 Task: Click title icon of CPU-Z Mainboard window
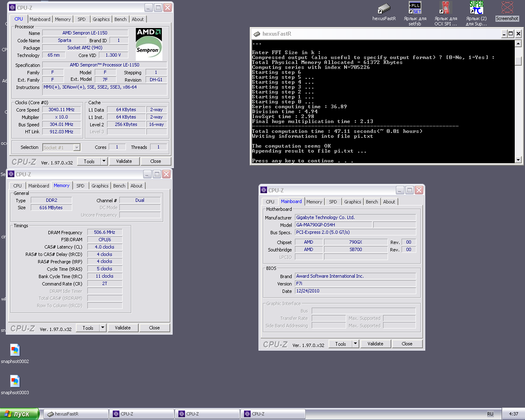[264, 190]
